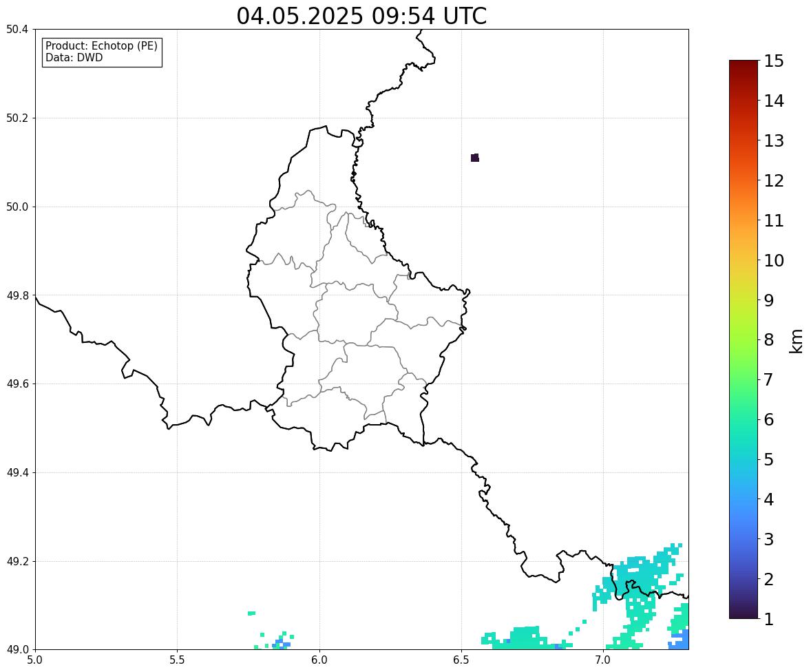Click the title '04.05.2025 09:54 UTC'
Screen dimensions: 811x672
[361, 16]
